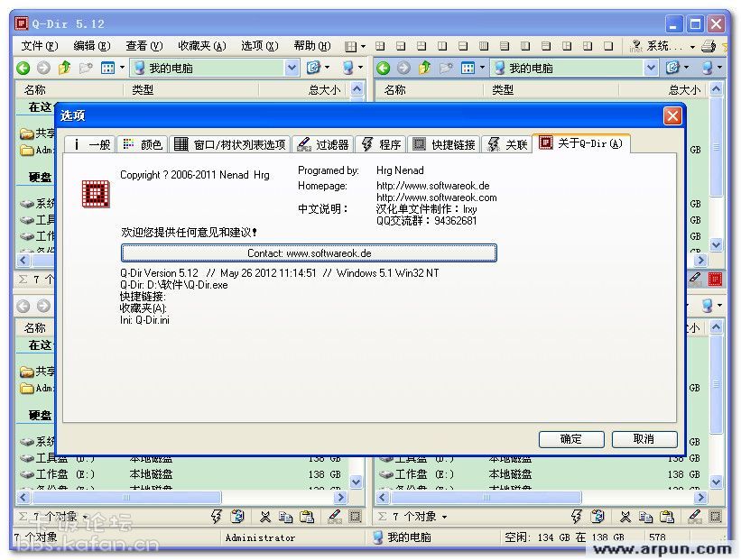Click the scroll-right arrow in bottom-right pane
Screen dimensions: 741x560
(x=700, y=497)
